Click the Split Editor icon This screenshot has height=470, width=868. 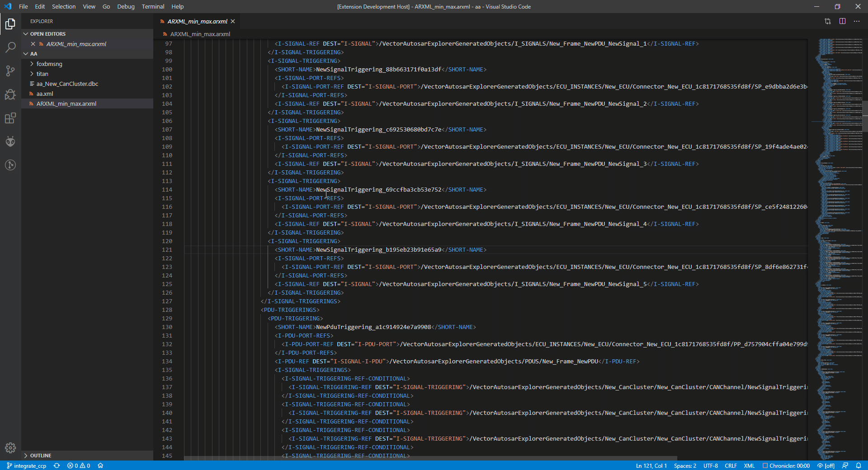tap(842, 21)
